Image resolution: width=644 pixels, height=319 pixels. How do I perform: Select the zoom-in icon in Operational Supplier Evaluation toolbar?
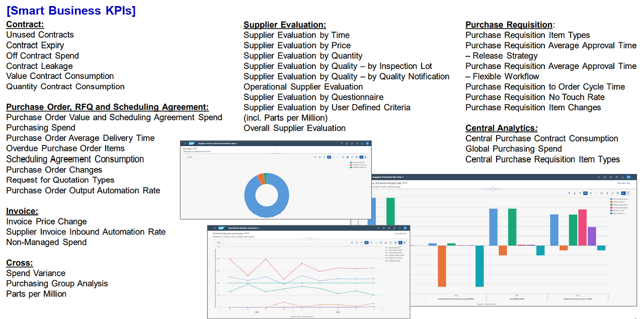372,242
